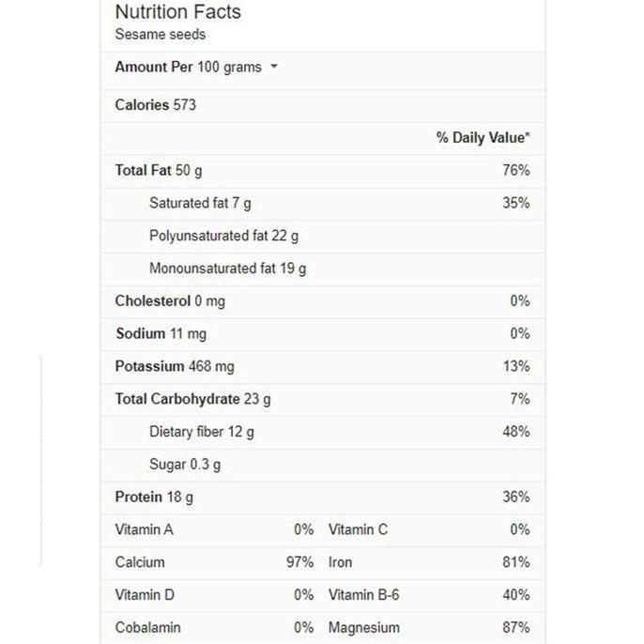Viewport: 644px width, 644px height.
Task: Select the Total Fat 50 g row
Action: pos(159,171)
